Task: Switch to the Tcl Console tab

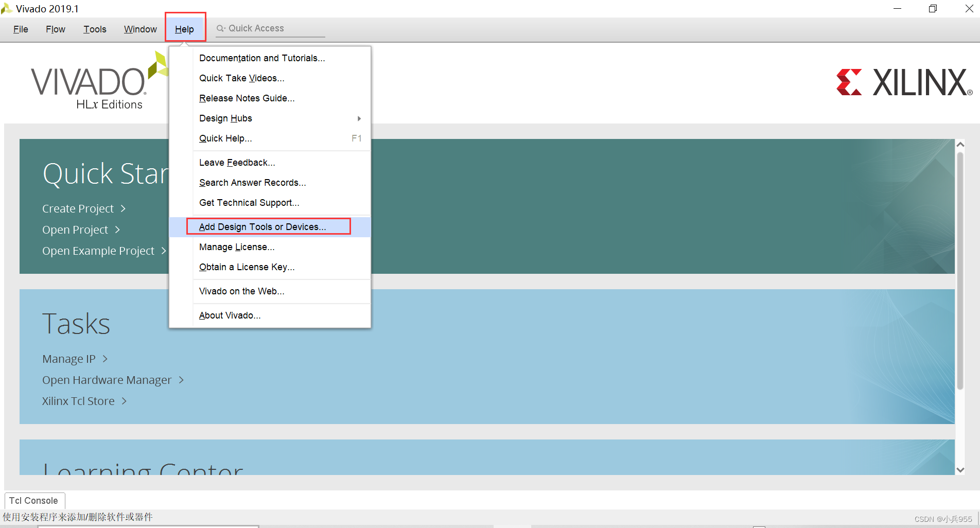Action: coord(34,501)
